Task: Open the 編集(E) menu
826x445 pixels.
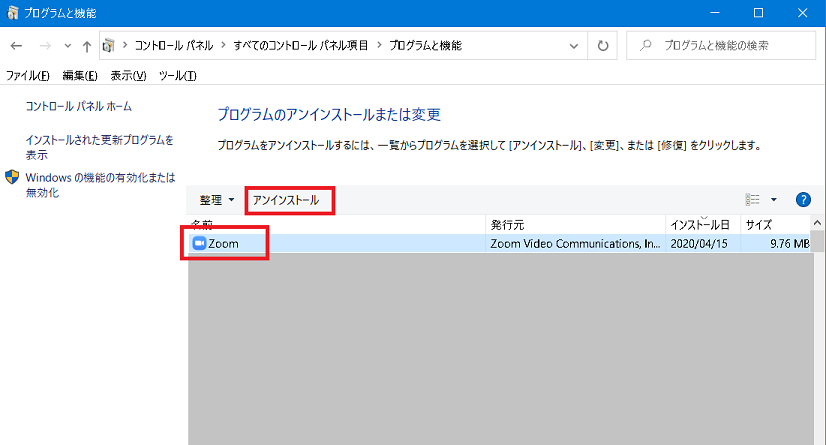Action: 80,75
